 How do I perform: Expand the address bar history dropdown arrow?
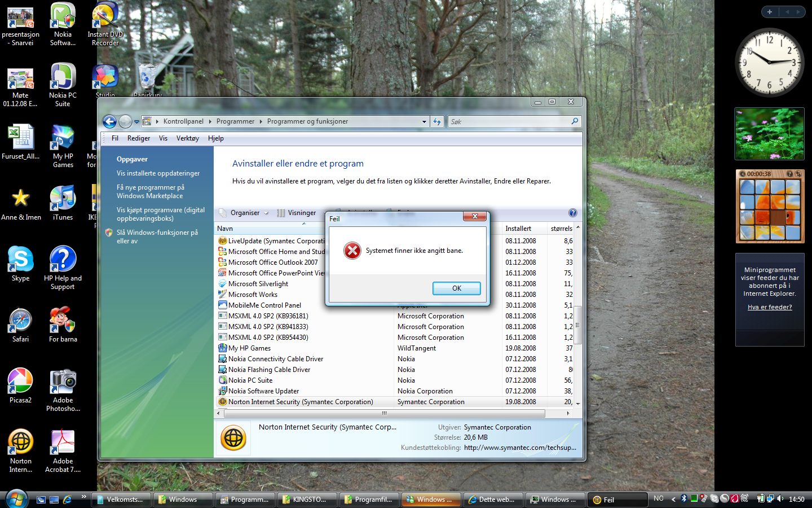[425, 121]
